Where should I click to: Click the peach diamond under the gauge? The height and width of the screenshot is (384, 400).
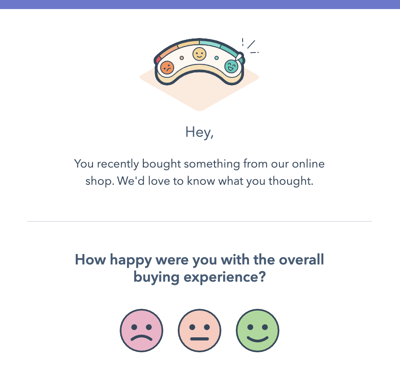(199, 97)
